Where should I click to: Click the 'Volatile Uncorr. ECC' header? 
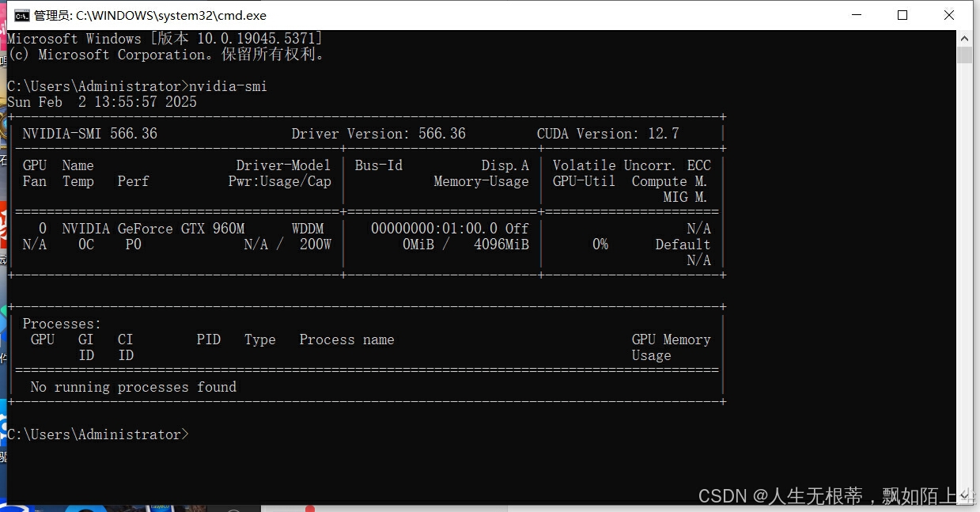click(631, 165)
